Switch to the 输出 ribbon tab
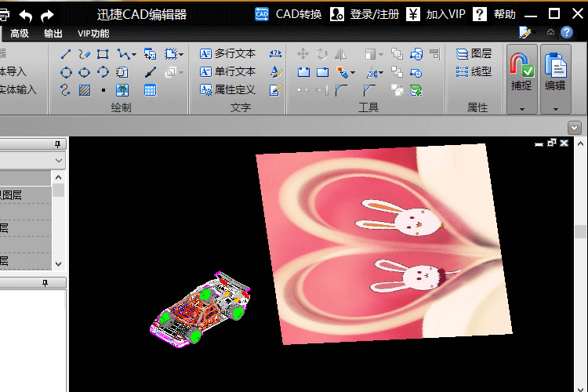The height and width of the screenshot is (392, 588). coord(53,34)
